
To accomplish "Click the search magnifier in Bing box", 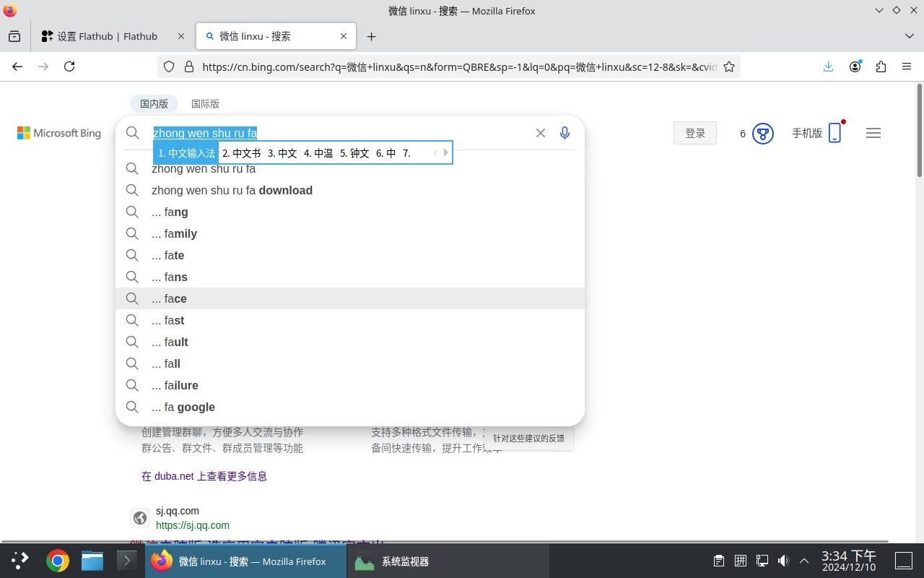I will [x=132, y=133].
